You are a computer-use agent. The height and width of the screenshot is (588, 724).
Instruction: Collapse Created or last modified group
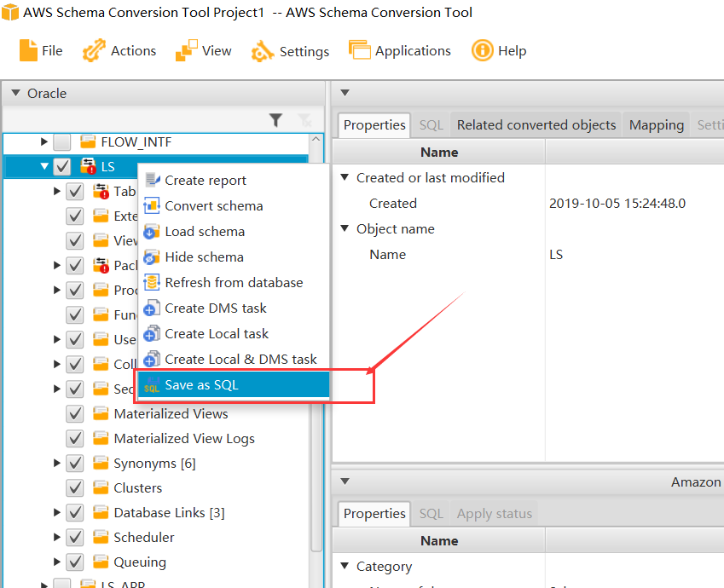coord(345,177)
